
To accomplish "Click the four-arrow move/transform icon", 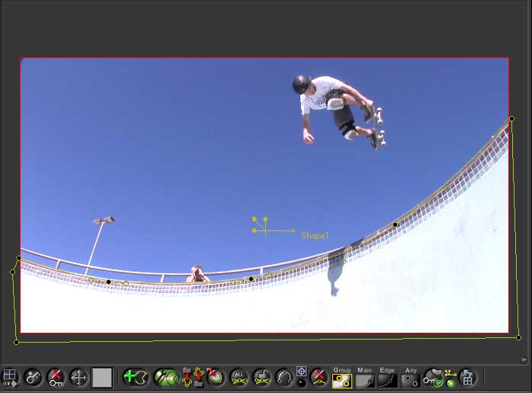I will pos(79,378).
